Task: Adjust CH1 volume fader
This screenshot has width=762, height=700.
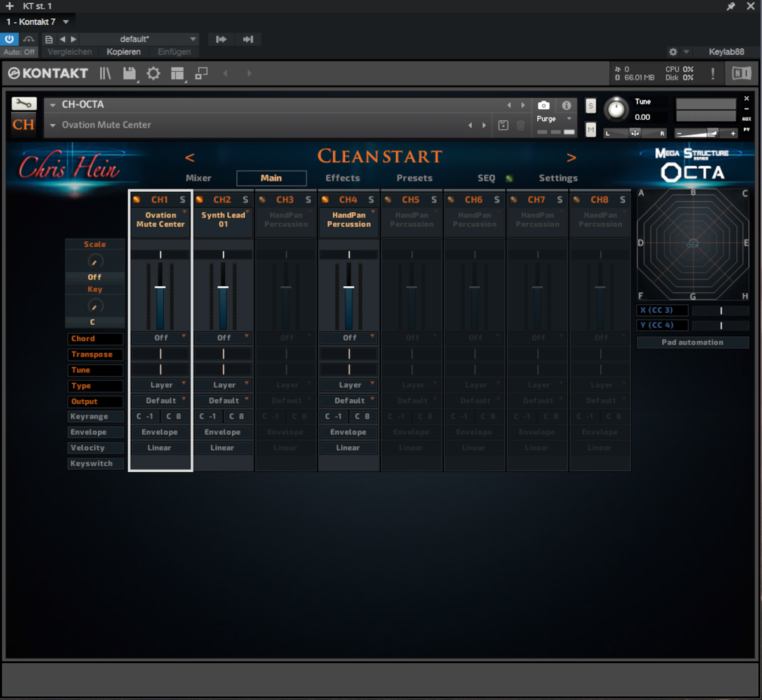Action: (x=160, y=287)
